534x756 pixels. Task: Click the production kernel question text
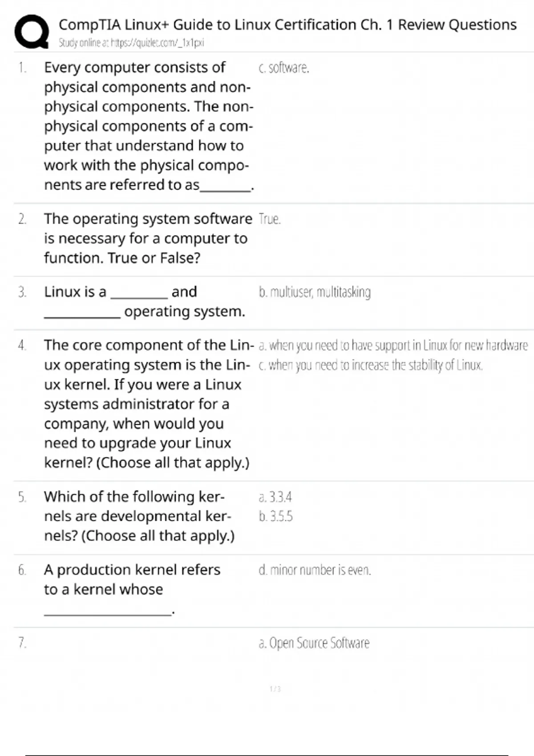point(132,579)
